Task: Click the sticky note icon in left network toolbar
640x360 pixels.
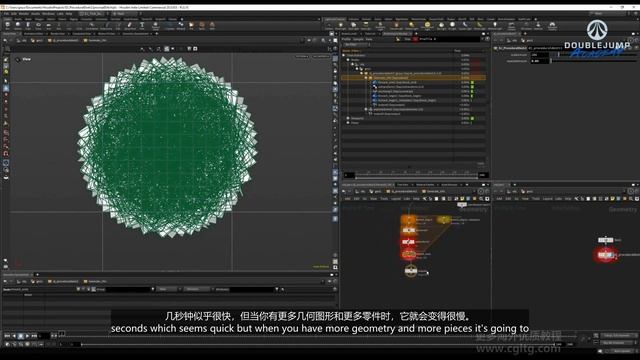Action: [x=462, y=199]
